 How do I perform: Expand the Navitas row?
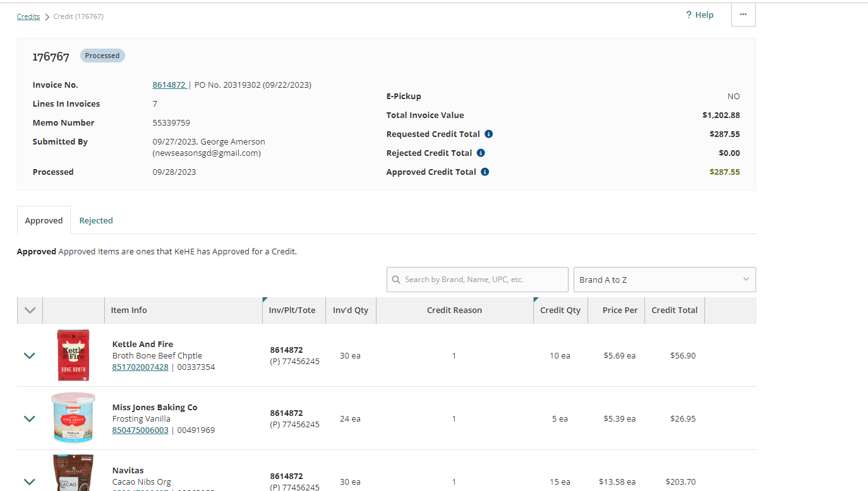[29, 482]
